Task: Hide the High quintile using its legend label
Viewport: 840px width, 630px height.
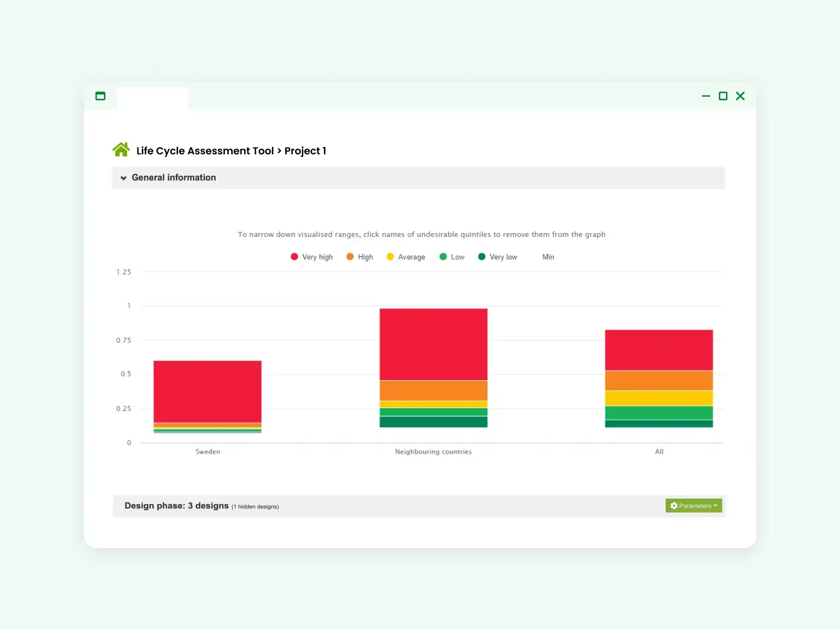Action: click(x=365, y=257)
